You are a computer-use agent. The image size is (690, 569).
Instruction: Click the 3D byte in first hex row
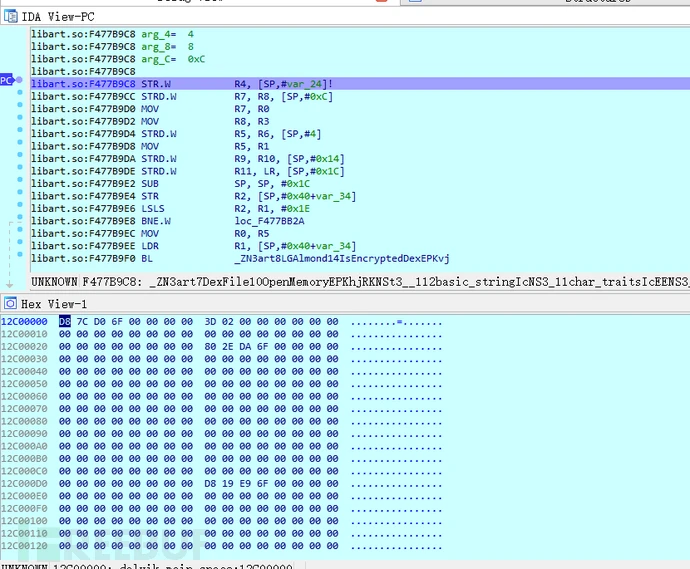[210, 322]
